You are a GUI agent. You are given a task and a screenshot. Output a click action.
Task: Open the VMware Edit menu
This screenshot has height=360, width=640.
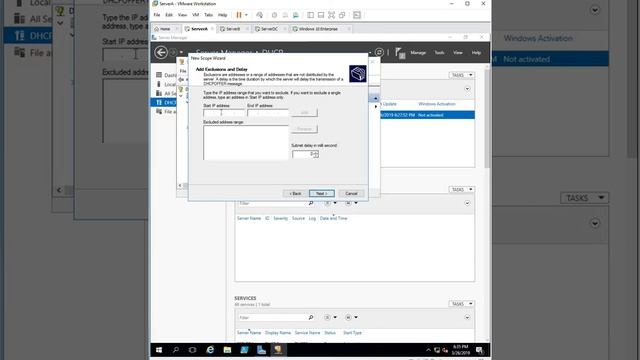(x=169, y=15)
